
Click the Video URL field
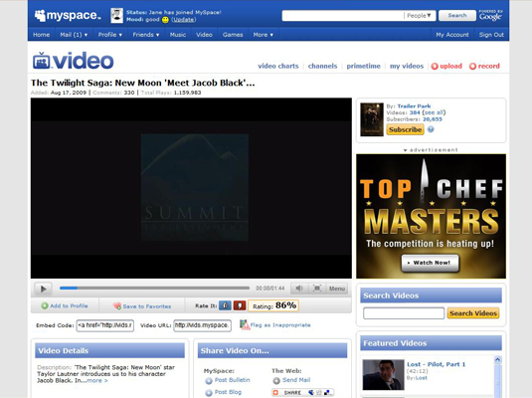point(203,325)
